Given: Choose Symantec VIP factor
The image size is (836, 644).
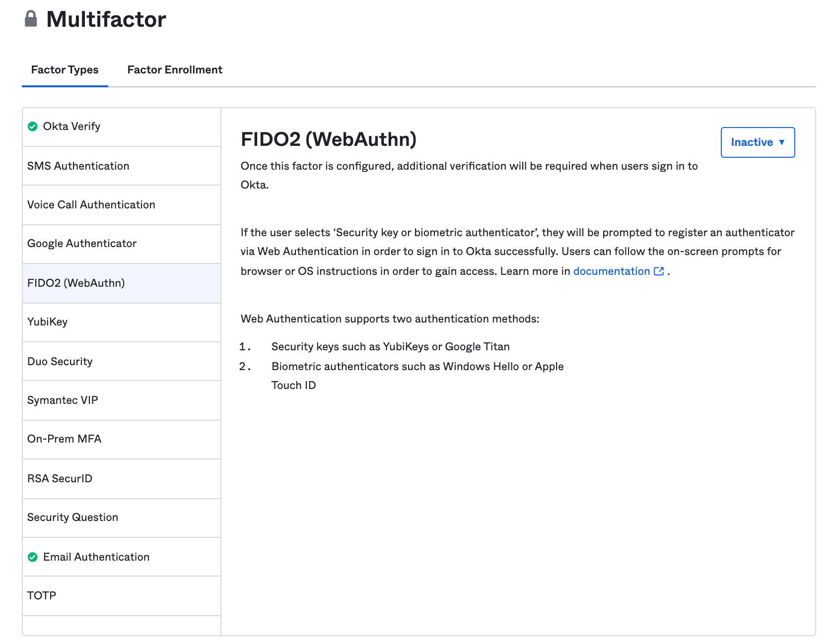Looking at the screenshot, I should (63, 400).
